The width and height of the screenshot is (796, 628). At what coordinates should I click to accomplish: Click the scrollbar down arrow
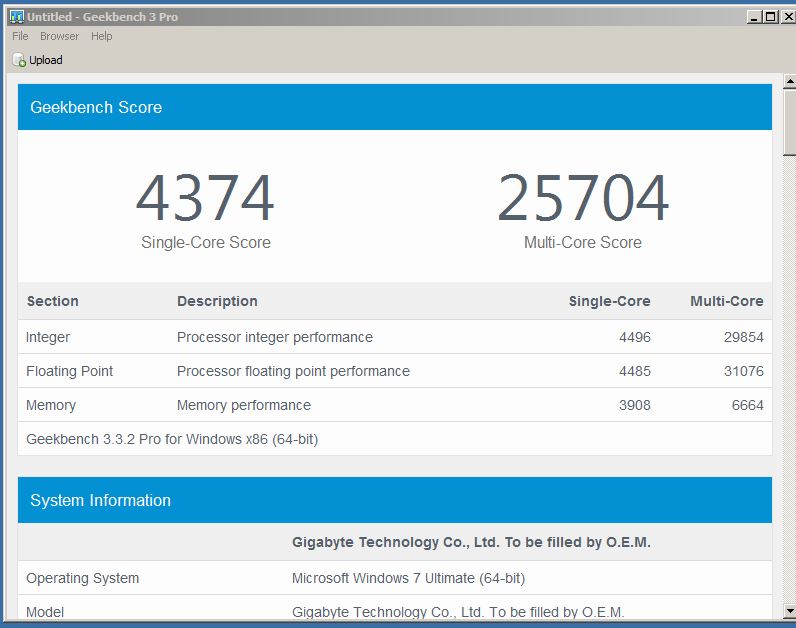tap(789, 611)
